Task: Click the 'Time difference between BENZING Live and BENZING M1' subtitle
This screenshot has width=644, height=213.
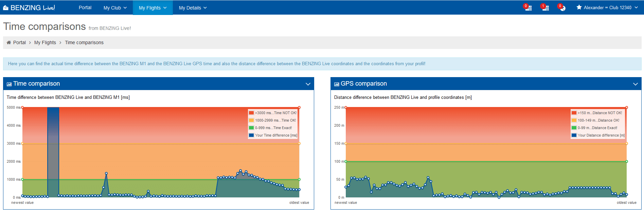Action: [68, 97]
